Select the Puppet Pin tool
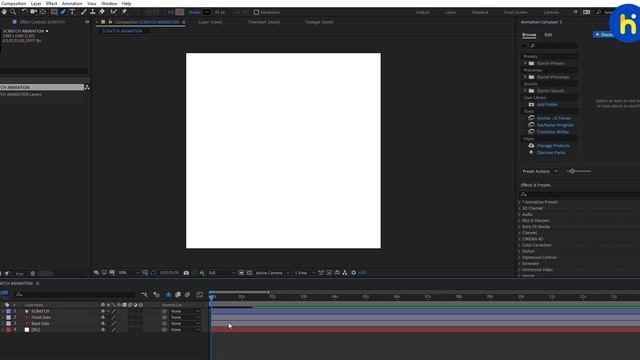 coord(124,12)
